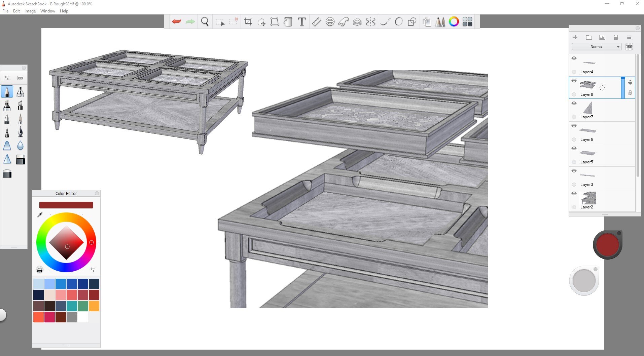
Task: Lock transparency on Layer8
Action: 630,93
